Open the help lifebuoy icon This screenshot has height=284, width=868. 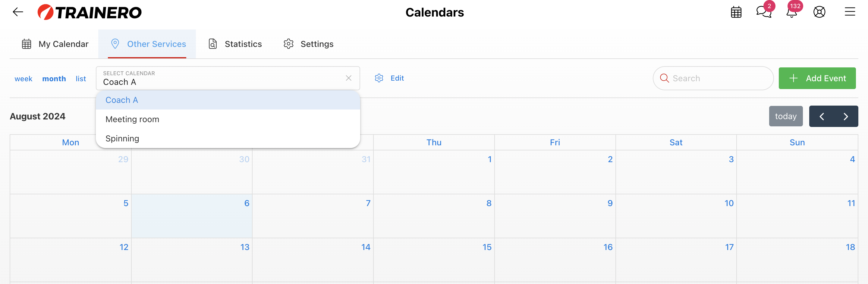[x=819, y=12]
